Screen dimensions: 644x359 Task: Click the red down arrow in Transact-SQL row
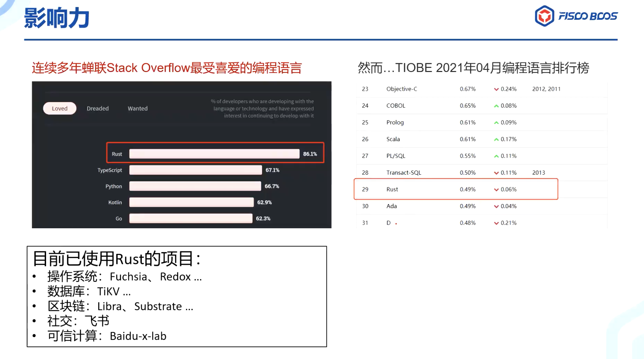click(496, 173)
